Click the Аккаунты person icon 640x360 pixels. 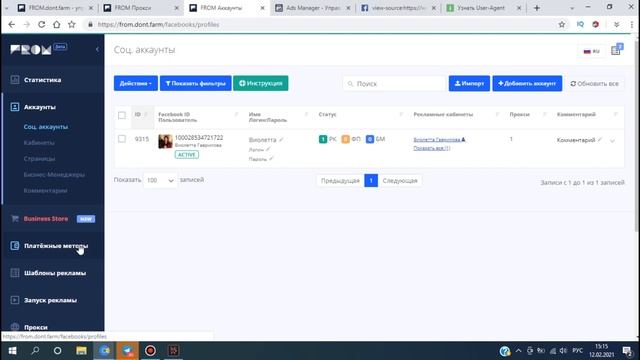pyautogui.click(x=15, y=107)
